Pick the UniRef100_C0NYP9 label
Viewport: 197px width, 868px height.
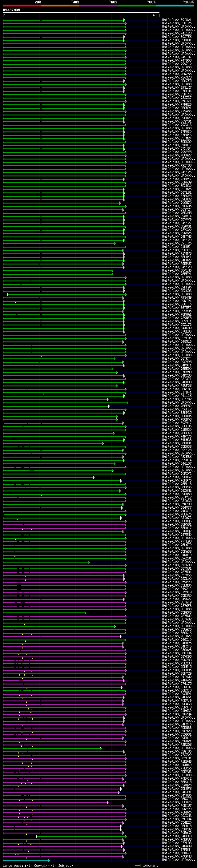point(177,809)
